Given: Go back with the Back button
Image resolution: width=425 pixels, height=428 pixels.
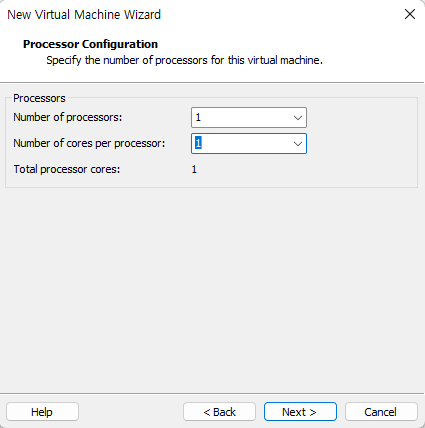Looking at the screenshot, I should click(219, 412).
